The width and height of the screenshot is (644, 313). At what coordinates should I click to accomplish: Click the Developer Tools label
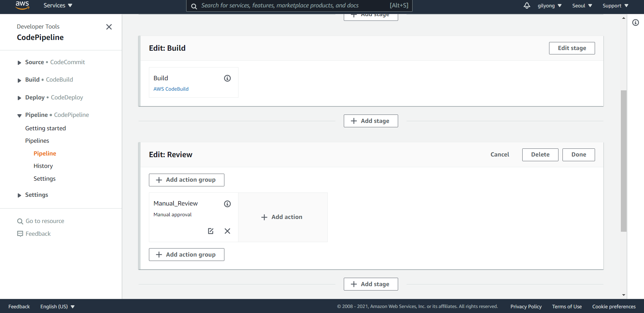tap(38, 27)
